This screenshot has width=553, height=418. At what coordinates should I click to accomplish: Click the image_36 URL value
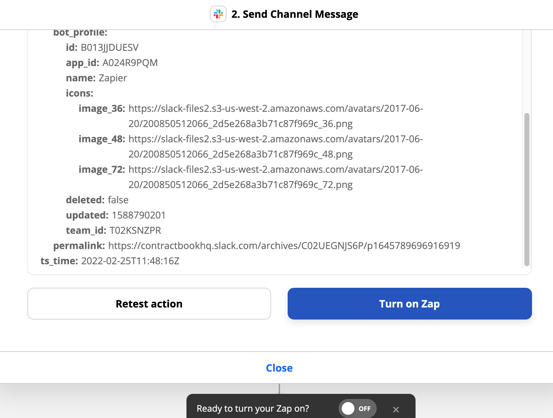(x=275, y=116)
